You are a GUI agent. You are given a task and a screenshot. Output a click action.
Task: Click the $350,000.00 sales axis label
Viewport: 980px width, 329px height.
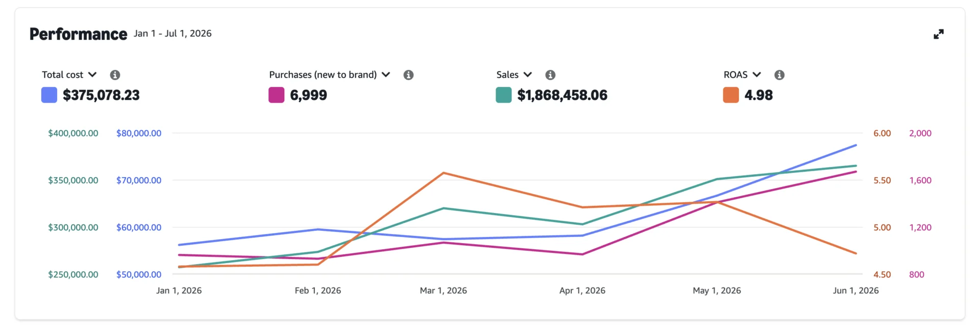click(73, 180)
